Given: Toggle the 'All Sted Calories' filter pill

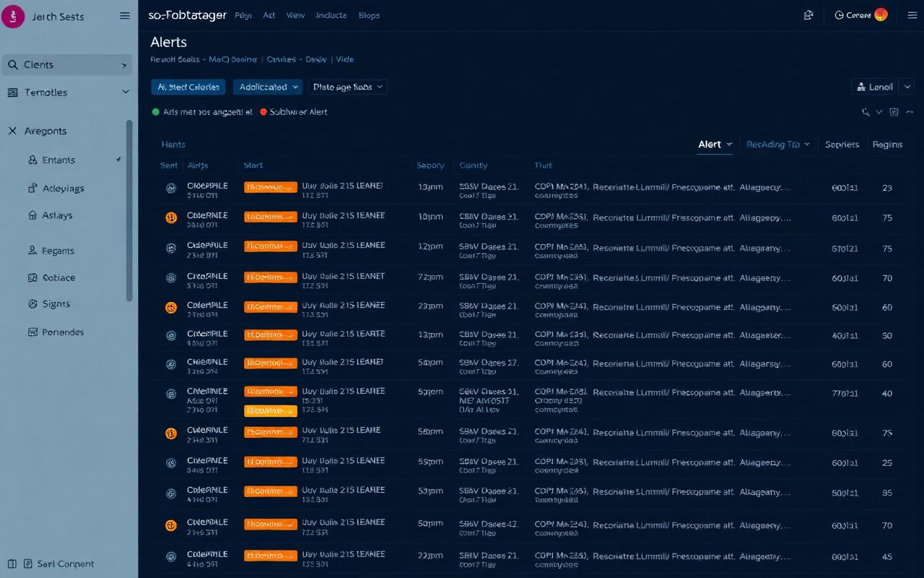Looking at the screenshot, I should pos(188,87).
